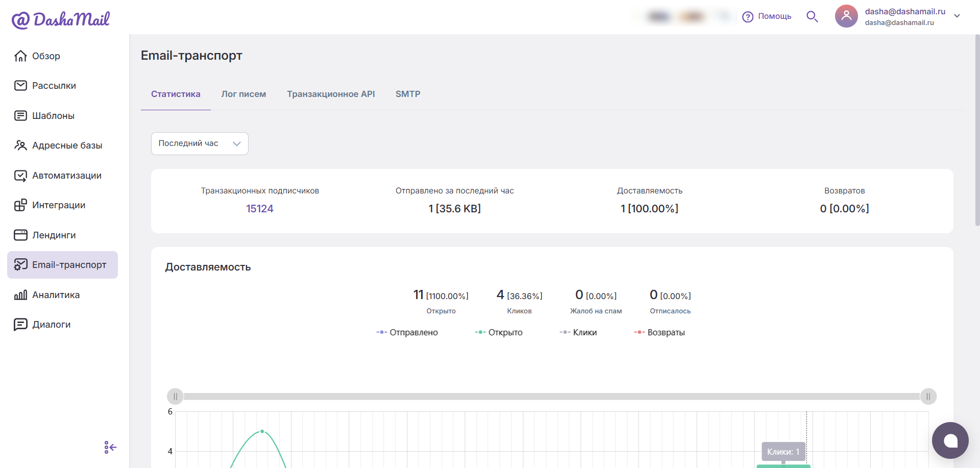Click the 0 [0.00%] Возвратов value
This screenshot has height=468, width=980.
click(x=845, y=209)
